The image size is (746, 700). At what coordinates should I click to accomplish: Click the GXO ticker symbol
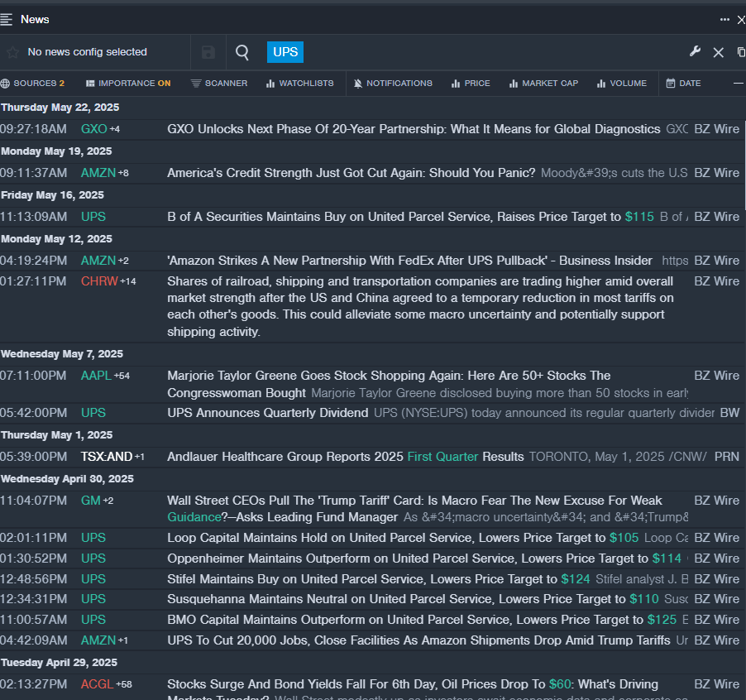(93, 129)
